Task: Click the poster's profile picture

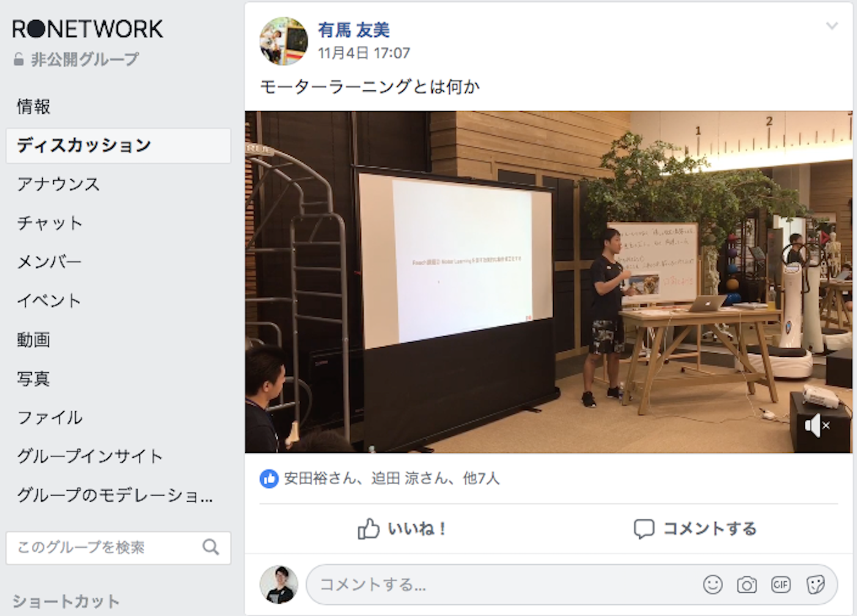Action: pos(284,41)
